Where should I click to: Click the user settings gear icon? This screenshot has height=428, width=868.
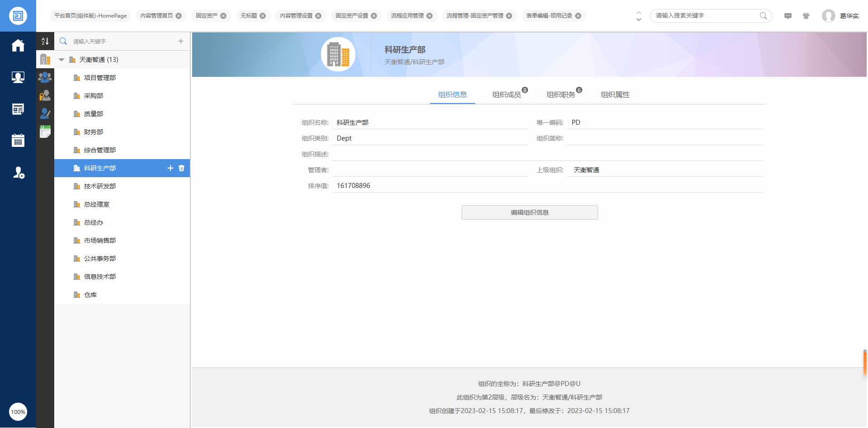[x=19, y=173]
